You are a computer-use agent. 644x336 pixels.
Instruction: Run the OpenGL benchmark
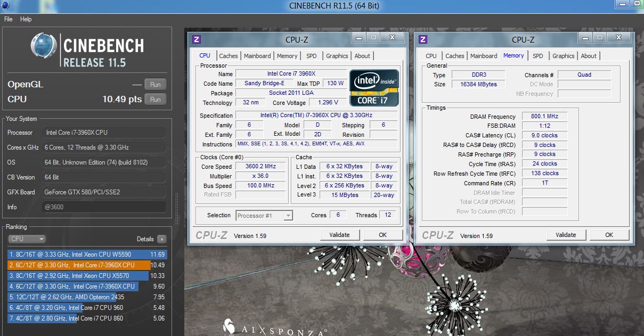pyautogui.click(x=155, y=84)
